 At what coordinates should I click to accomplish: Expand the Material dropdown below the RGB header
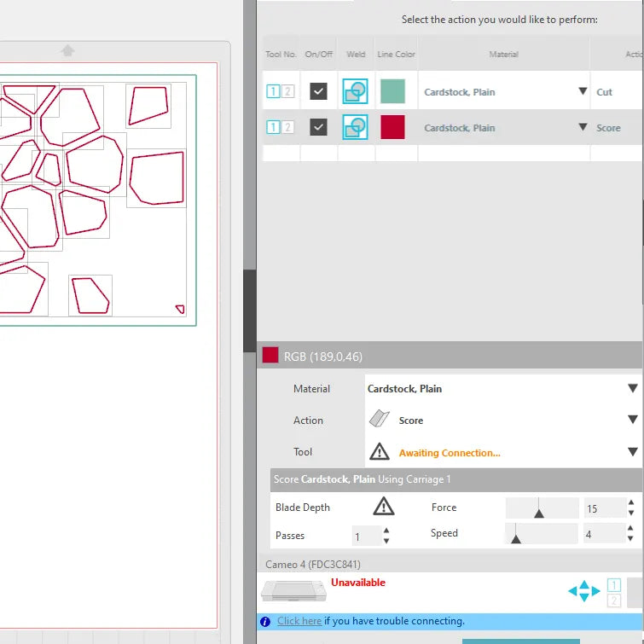pos(632,388)
